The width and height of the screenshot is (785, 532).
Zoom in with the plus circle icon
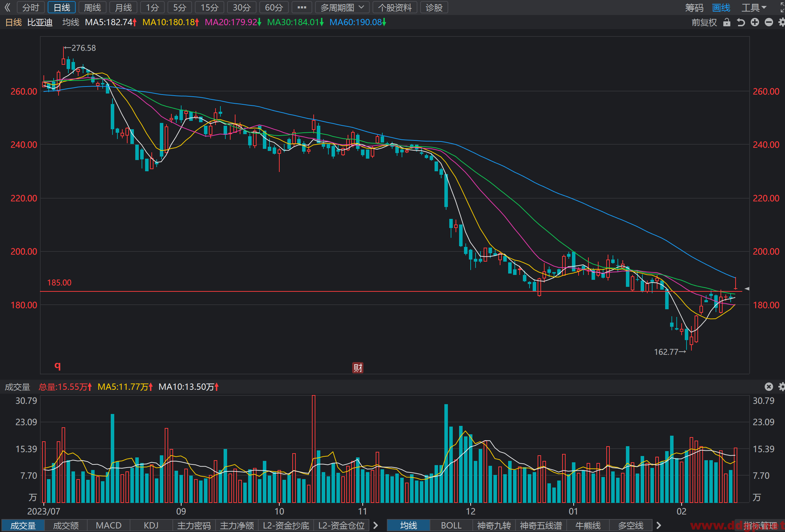click(755, 22)
